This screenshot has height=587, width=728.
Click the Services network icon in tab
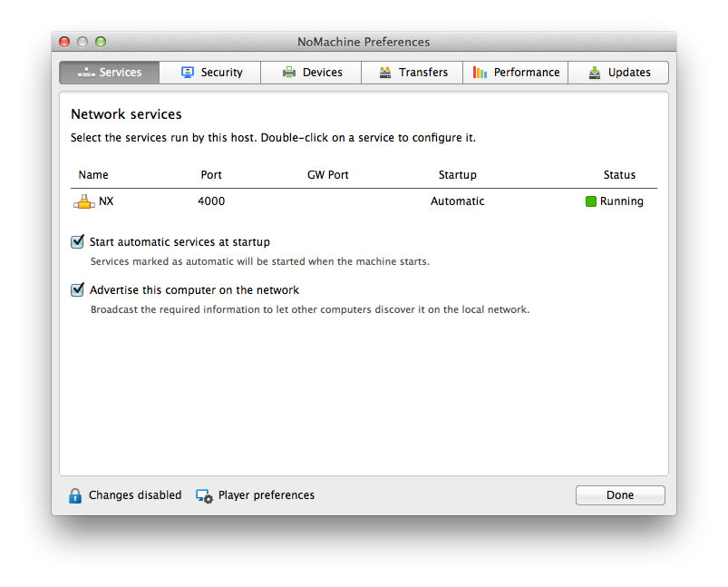point(86,72)
